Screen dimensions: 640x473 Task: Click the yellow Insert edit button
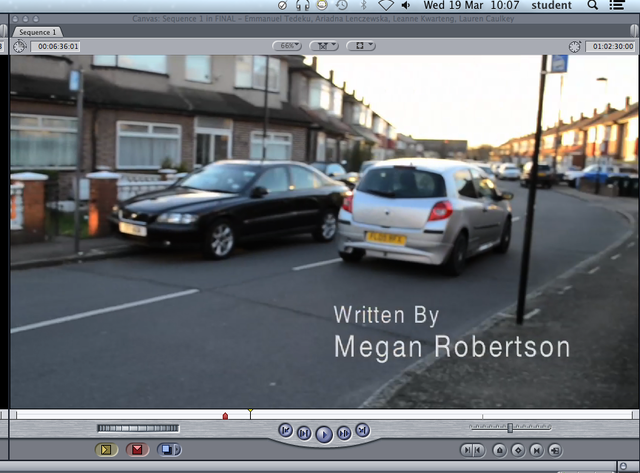(107, 450)
